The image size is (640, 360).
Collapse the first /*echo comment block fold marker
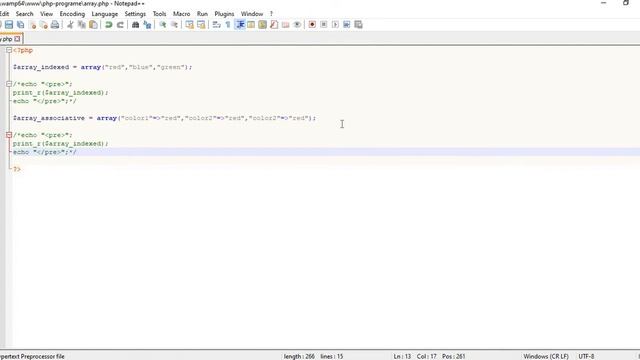[x=9, y=84]
